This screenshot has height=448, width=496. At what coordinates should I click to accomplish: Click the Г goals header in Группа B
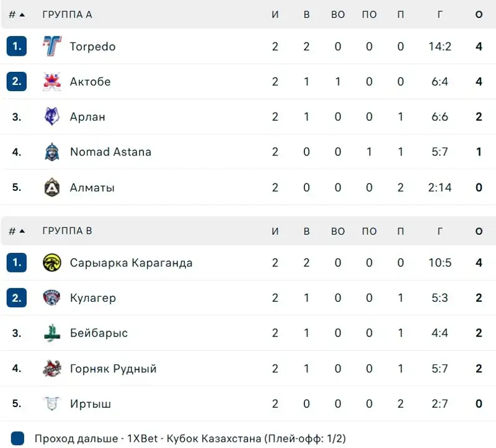point(440,231)
